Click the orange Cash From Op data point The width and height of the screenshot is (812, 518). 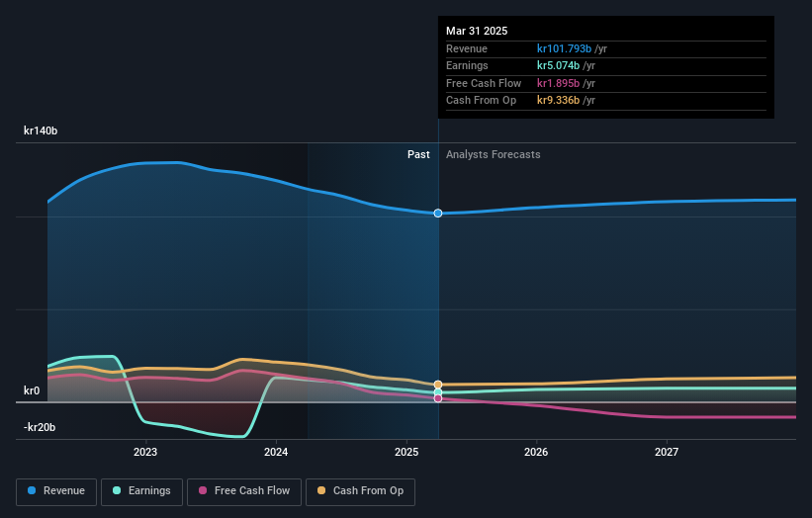point(438,385)
